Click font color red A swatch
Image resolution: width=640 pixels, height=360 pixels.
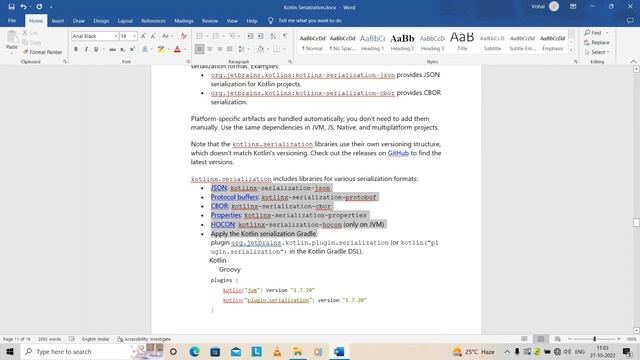(x=177, y=49)
